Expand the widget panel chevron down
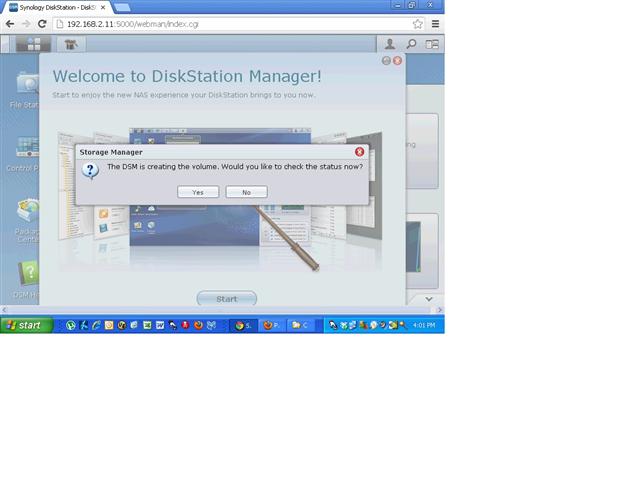Image resolution: width=640 pixels, height=480 pixels. tap(429, 299)
